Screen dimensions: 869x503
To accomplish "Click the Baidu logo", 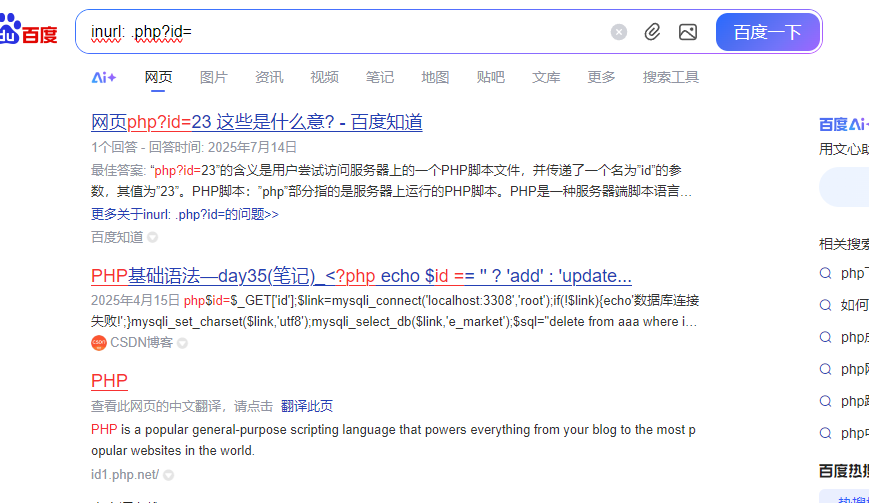I will [x=29, y=29].
